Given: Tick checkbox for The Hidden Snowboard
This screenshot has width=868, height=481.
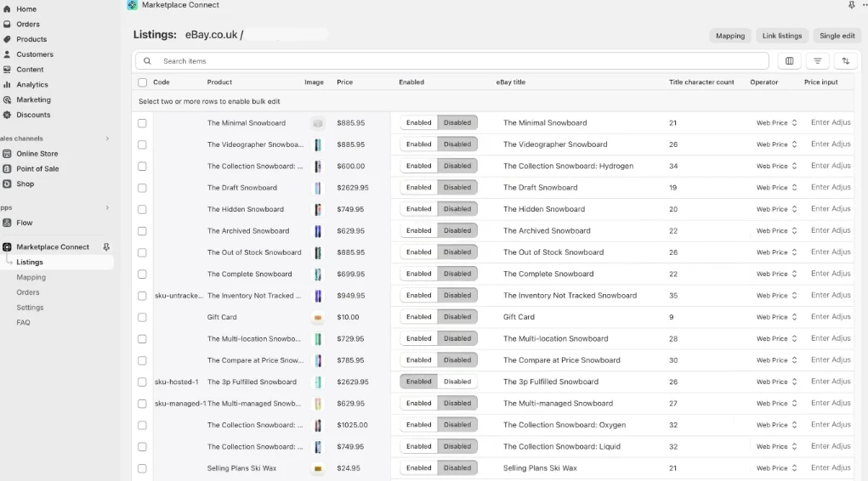Looking at the screenshot, I should pyautogui.click(x=142, y=209).
